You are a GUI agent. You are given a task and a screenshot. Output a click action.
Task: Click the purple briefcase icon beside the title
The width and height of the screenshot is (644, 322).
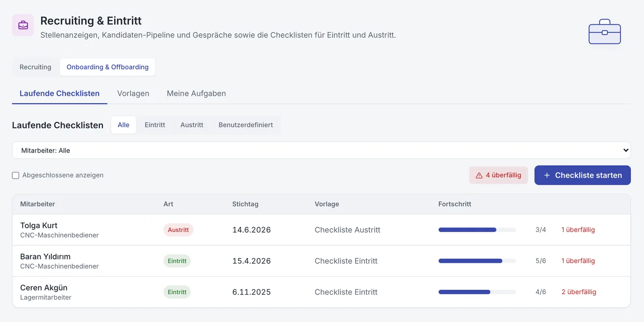click(23, 25)
